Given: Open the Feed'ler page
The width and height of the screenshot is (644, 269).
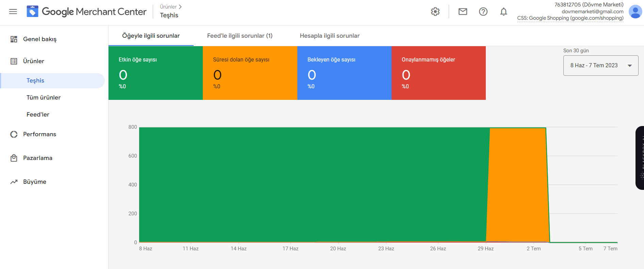Looking at the screenshot, I should pyautogui.click(x=38, y=114).
